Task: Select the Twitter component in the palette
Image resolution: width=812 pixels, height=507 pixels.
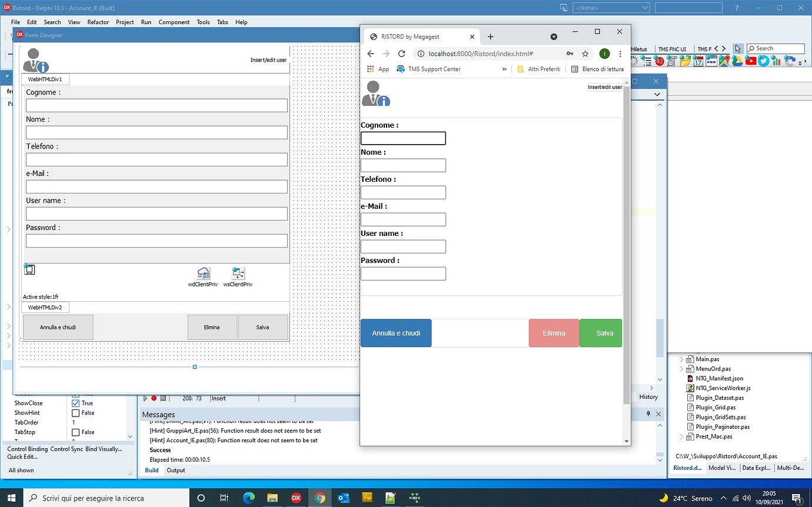Action: click(764, 61)
